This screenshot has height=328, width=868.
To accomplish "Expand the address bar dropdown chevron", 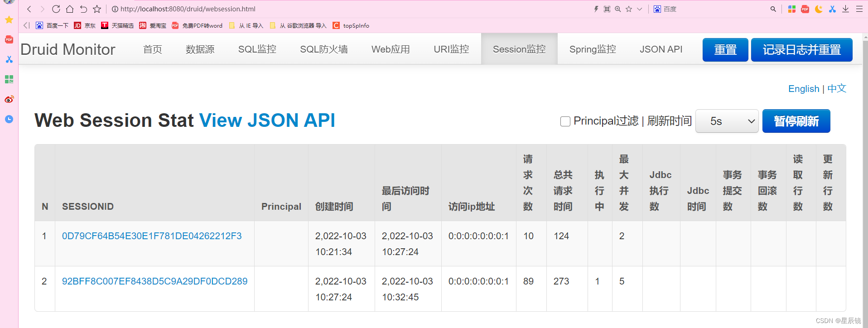I will click(640, 9).
